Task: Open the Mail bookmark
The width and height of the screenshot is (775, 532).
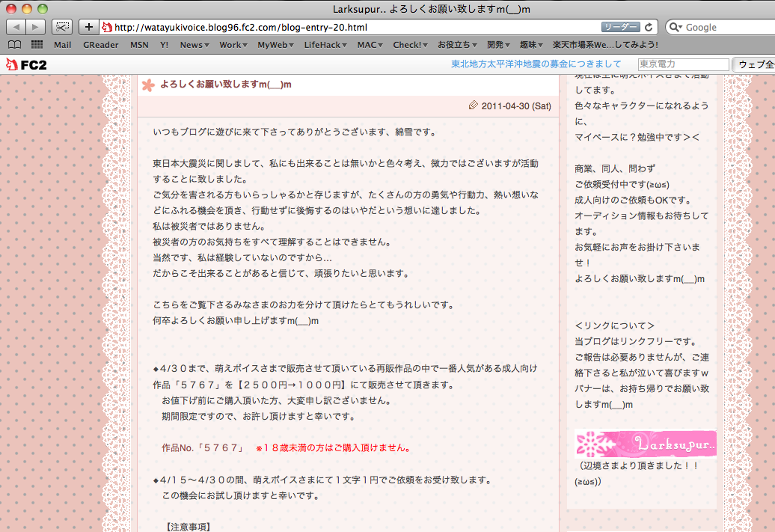Action: coord(62,45)
